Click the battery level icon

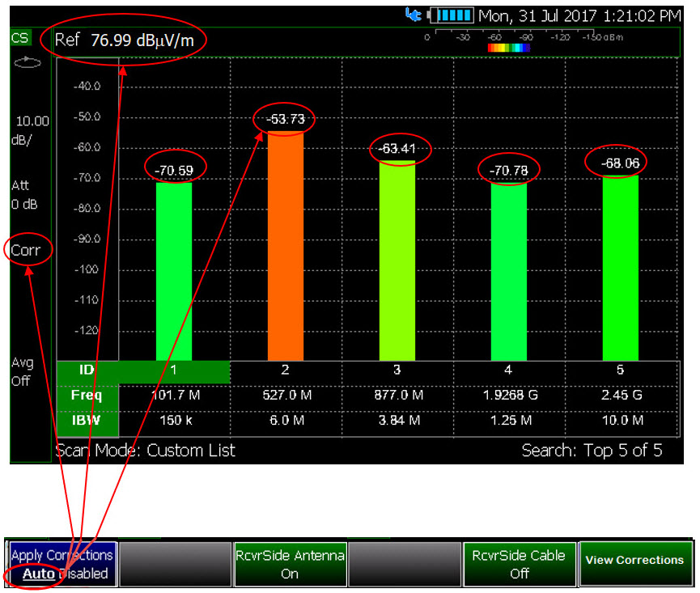pyautogui.click(x=451, y=15)
